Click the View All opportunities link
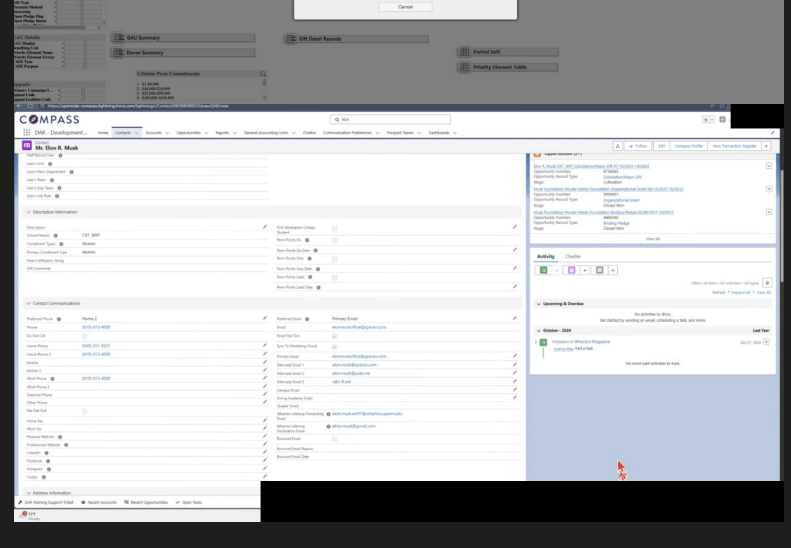Screen dimensions: 791x548 coord(652,239)
